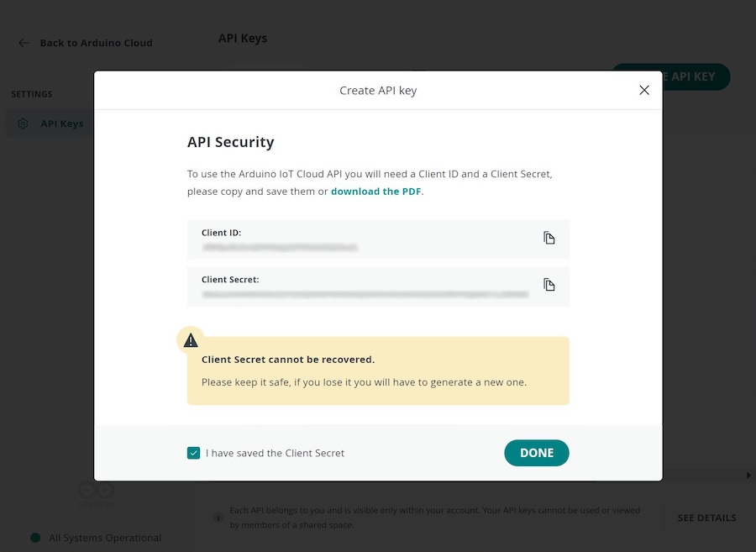
Task: Click the warning triangle icon on the notice
Action: 190,339
